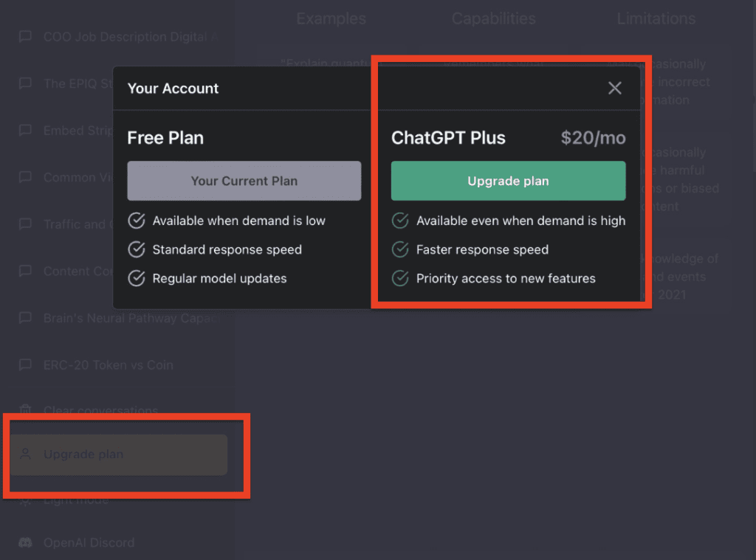The width and height of the screenshot is (756, 560).
Task: Click chat icon beside Common Vi... chat
Action: pos(25,177)
